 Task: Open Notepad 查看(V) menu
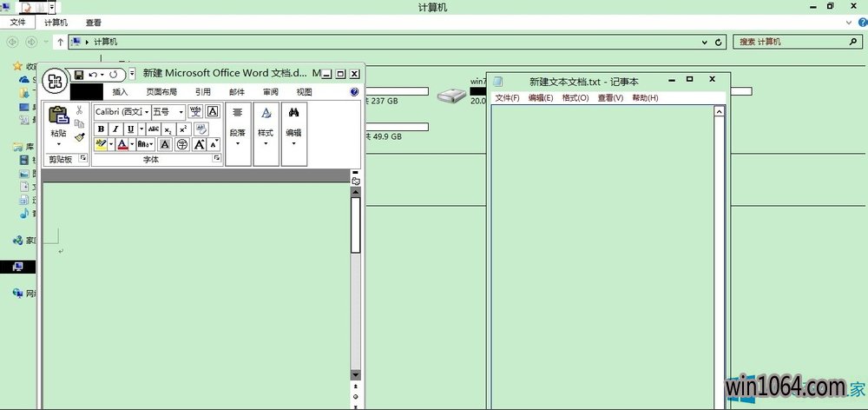click(x=610, y=98)
